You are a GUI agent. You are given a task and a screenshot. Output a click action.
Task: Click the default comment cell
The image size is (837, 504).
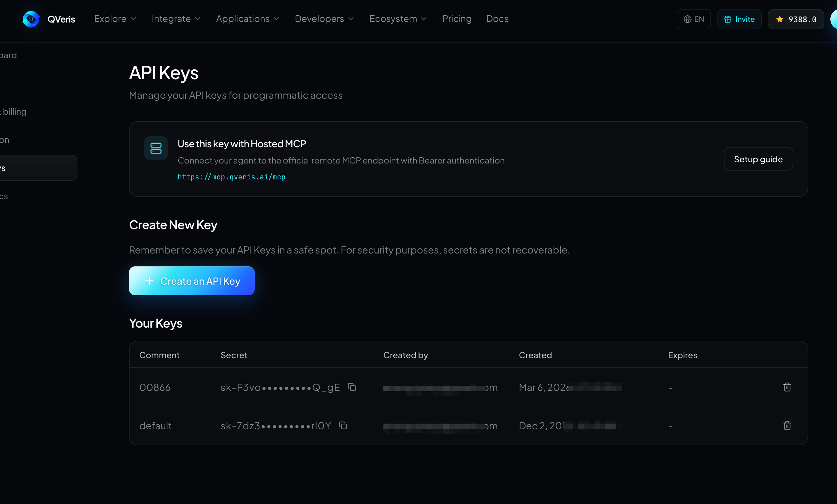pos(155,425)
